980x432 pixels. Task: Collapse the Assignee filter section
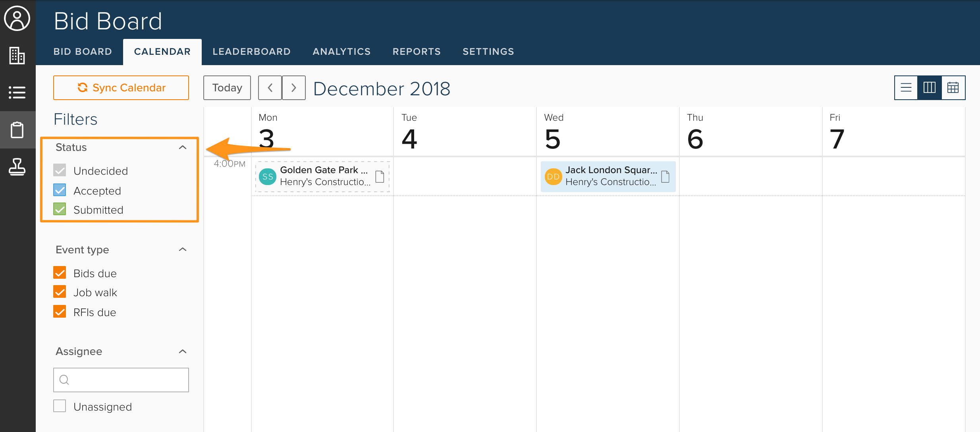tap(183, 351)
